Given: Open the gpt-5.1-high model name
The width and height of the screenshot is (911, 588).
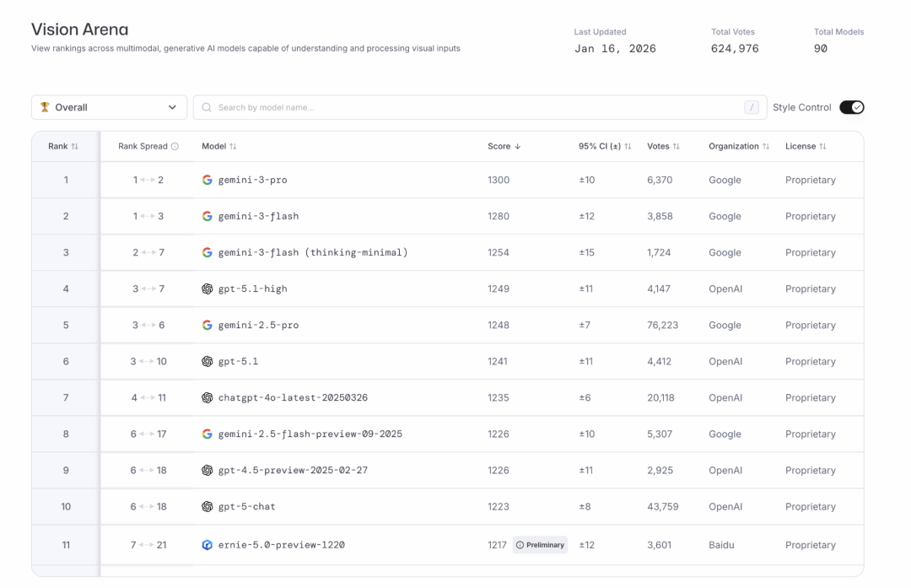Looking at the screenshot, I should (x=253, y=289).
